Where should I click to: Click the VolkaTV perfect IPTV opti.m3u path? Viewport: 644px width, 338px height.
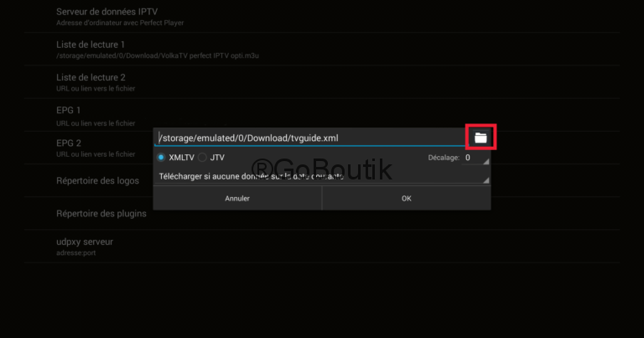coord(158,56)
